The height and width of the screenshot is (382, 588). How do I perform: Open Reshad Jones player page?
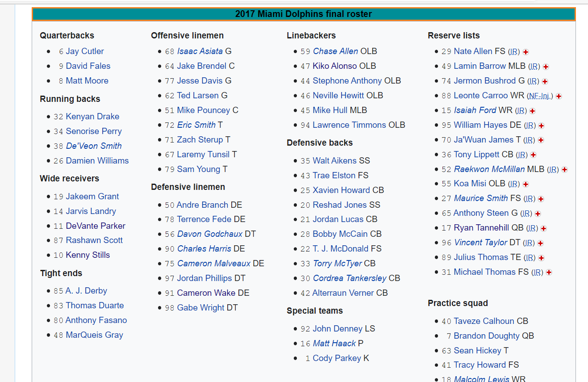pos(340,205)
